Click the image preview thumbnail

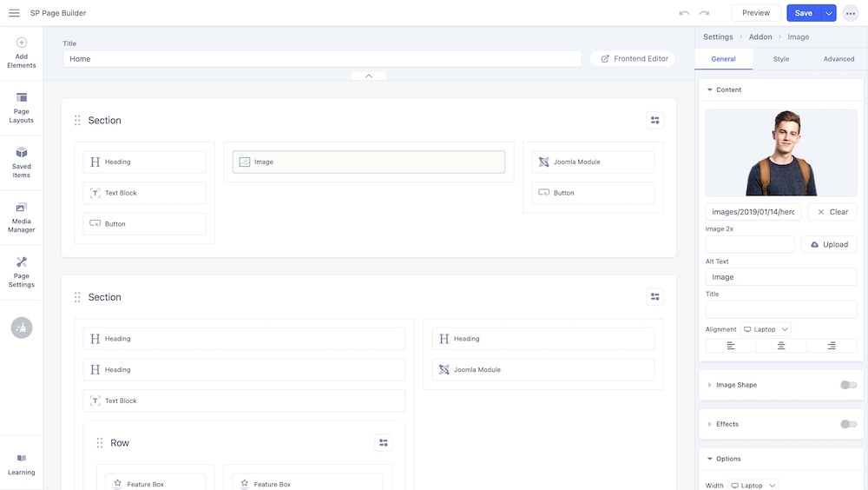tap(781, 152)
